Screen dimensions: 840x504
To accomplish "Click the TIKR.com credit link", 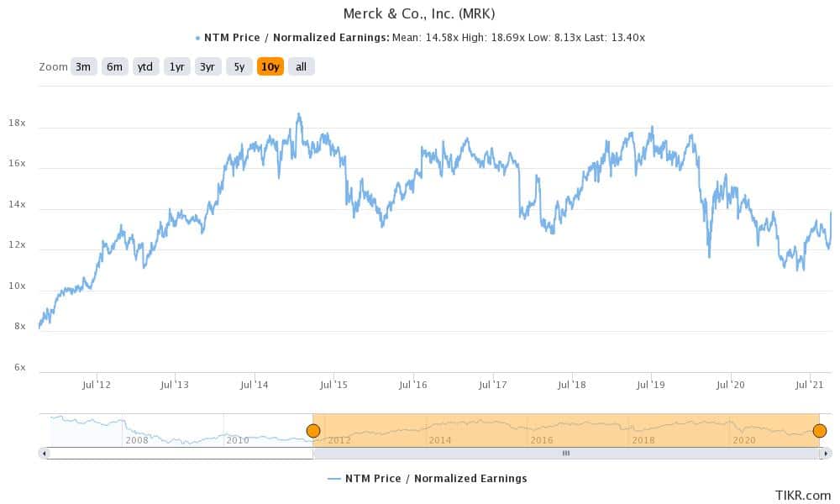I will pos(802,496).
